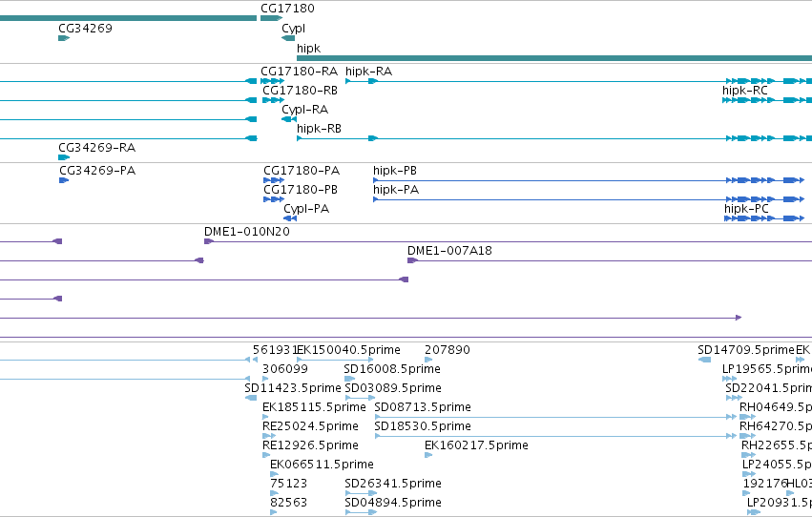Click the CG17180 gene arrow at top

271,18
